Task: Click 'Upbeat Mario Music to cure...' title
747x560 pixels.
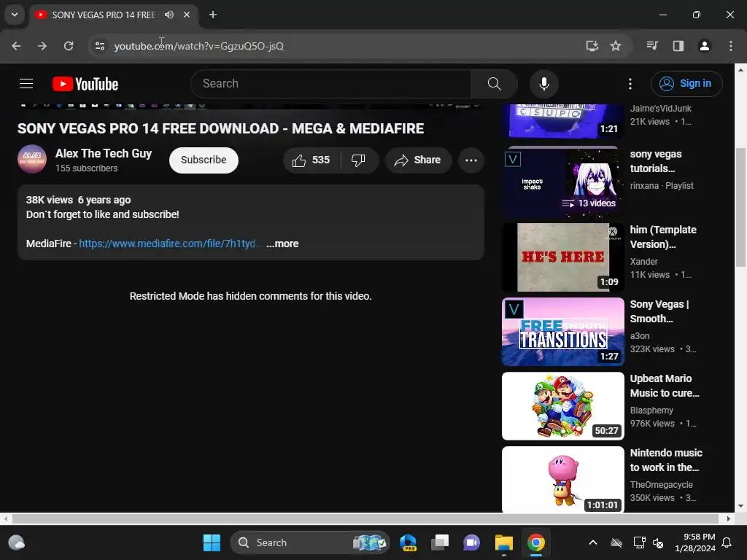Action: [x=665, y=386]
